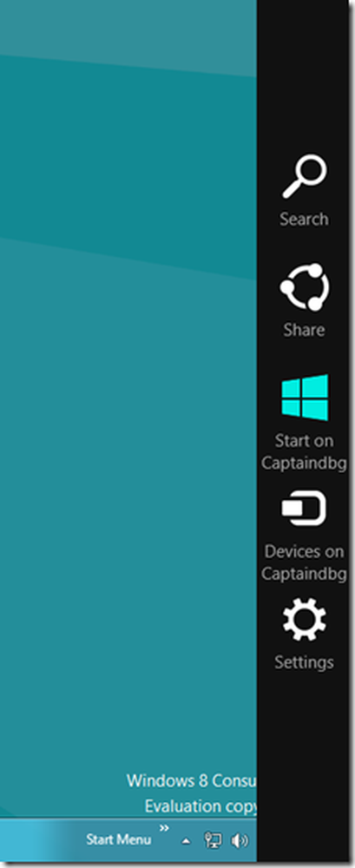Click the Evaluation copy watermark text

(201, 806)
